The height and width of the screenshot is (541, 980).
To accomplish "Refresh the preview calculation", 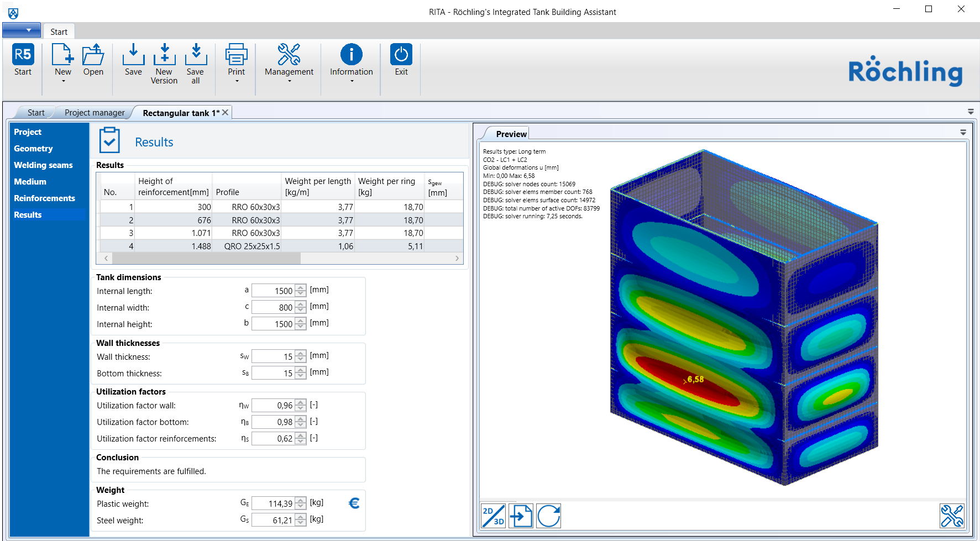I will pos(549,516).
